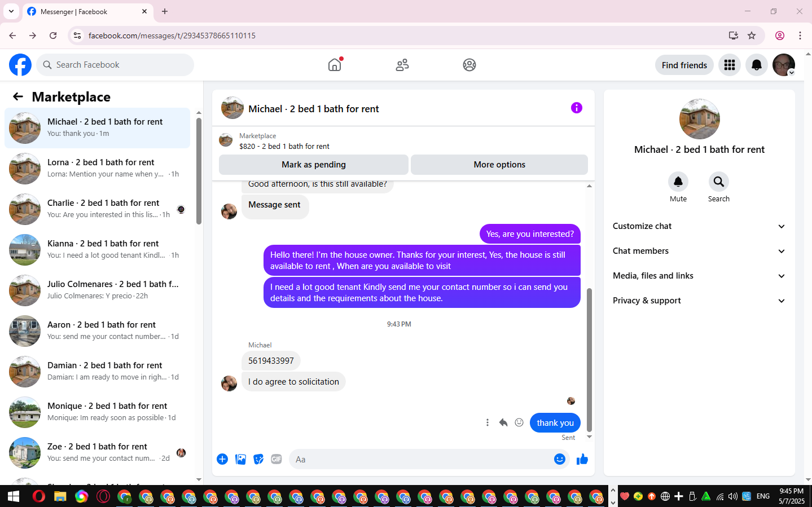The height and width of the screenshot is (507, 812).
Task: Open Monique conversation
Action: (97, 412)
